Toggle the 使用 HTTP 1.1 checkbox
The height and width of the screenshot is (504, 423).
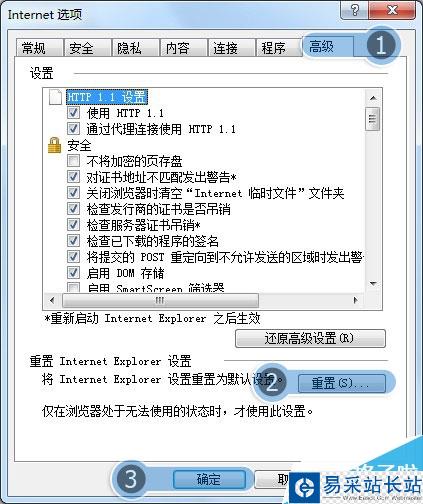(x=73, y=113)
